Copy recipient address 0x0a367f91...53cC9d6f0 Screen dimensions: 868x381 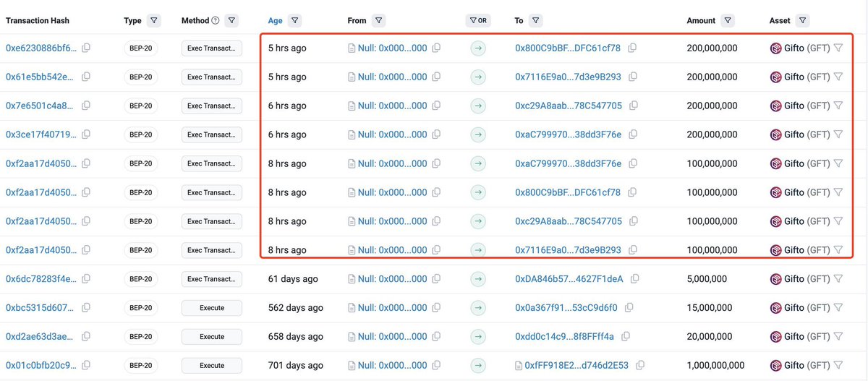[628, 308]
